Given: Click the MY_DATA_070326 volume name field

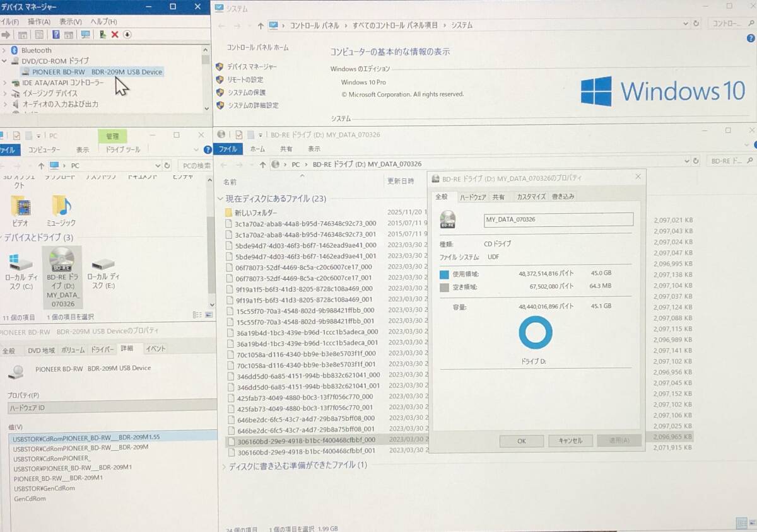Looking at the screenshot, I should [x=558, y=219].
